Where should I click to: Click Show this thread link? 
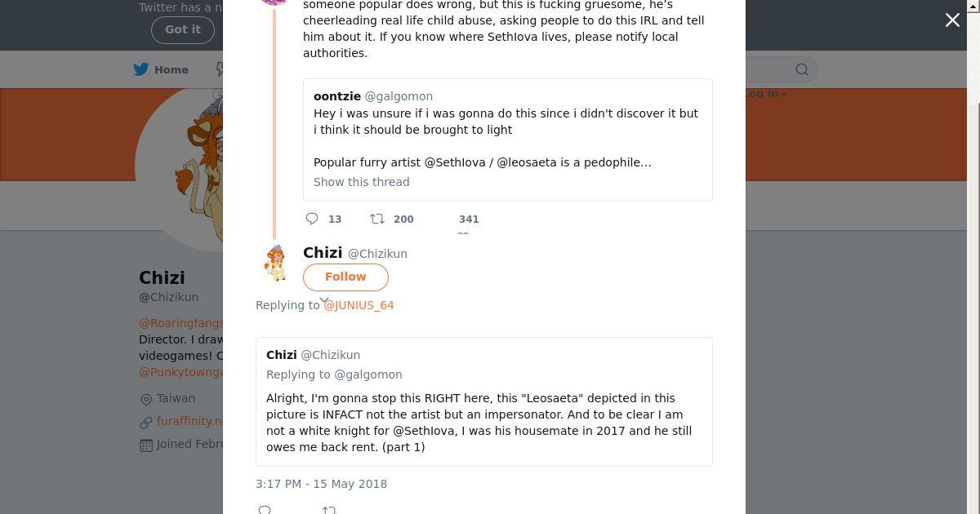(362, 182)
